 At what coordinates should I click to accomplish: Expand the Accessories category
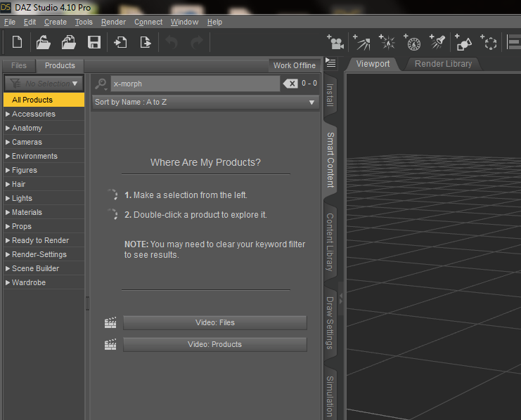(8, 114)
